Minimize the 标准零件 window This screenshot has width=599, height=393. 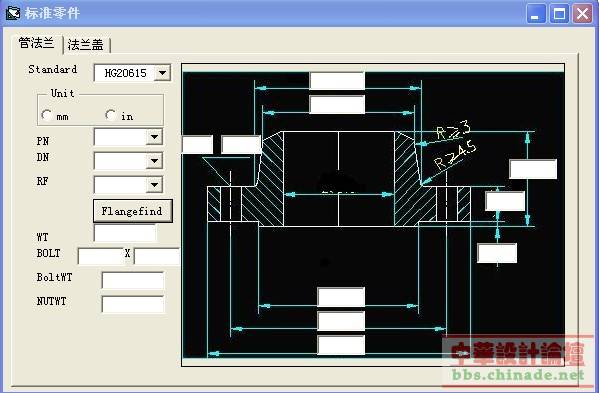(536, 14)
